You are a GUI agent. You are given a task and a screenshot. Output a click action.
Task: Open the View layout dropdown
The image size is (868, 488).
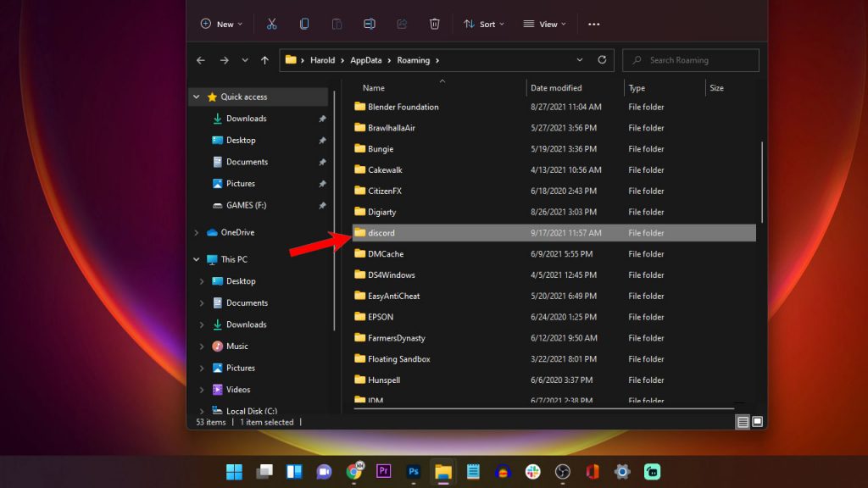tap(544, 24)
